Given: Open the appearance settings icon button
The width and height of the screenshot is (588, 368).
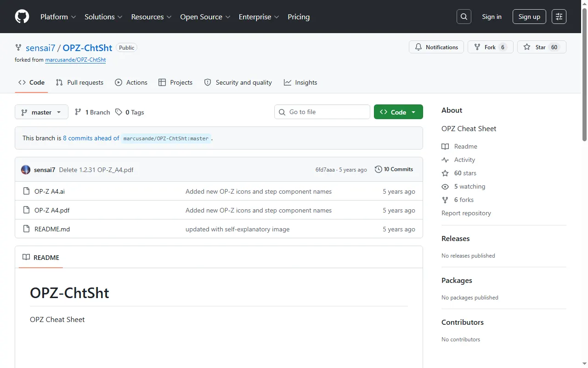Looking at the screenshot, I should tap(559, 17).
